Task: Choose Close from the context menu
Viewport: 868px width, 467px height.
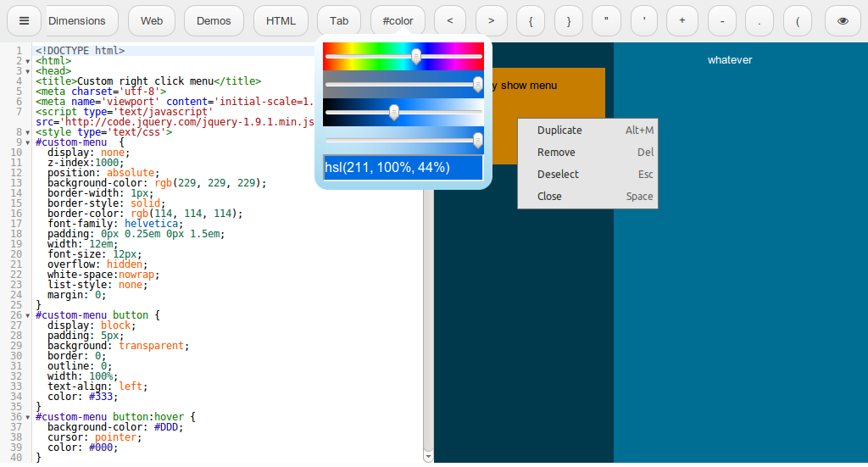Action: pos(588,197)
